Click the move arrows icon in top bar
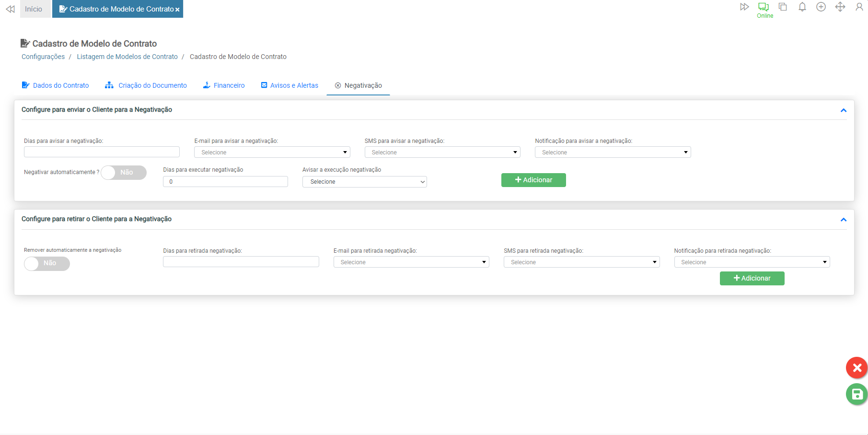The height and width of the screenshot is (435, 868). [840, 7]
